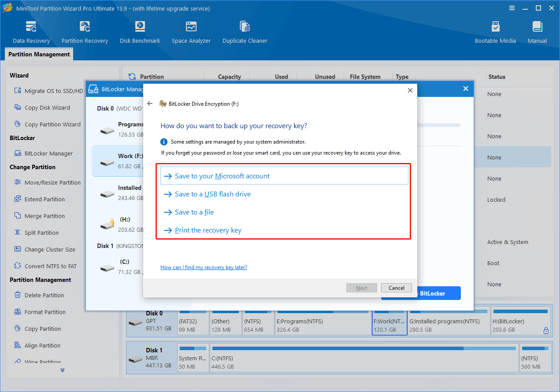Select H:(BitLocker) partition block
This screenshot has width=560, height=392.
point(521,322)
